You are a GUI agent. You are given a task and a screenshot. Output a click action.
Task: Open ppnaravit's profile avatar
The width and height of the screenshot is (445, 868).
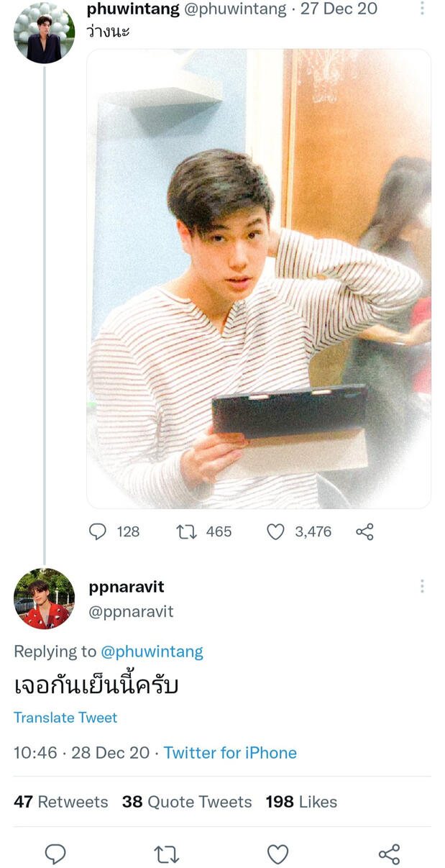pos(44,598)
